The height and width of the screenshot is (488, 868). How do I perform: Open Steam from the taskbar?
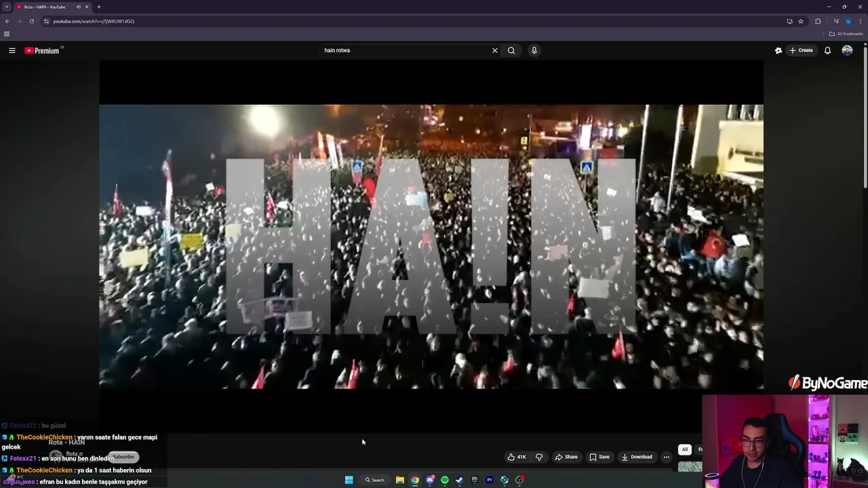[x=459, y=480]
